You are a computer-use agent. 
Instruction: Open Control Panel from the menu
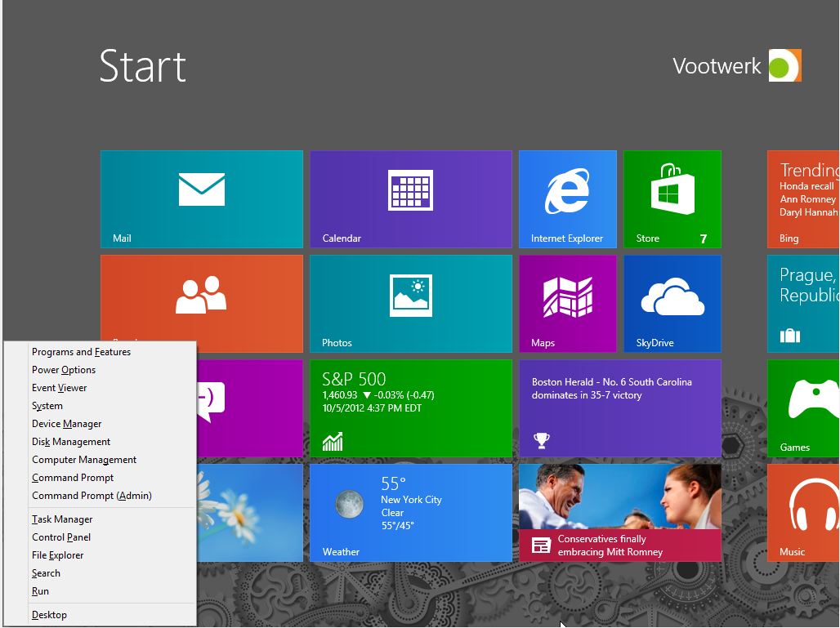(61, 537)
